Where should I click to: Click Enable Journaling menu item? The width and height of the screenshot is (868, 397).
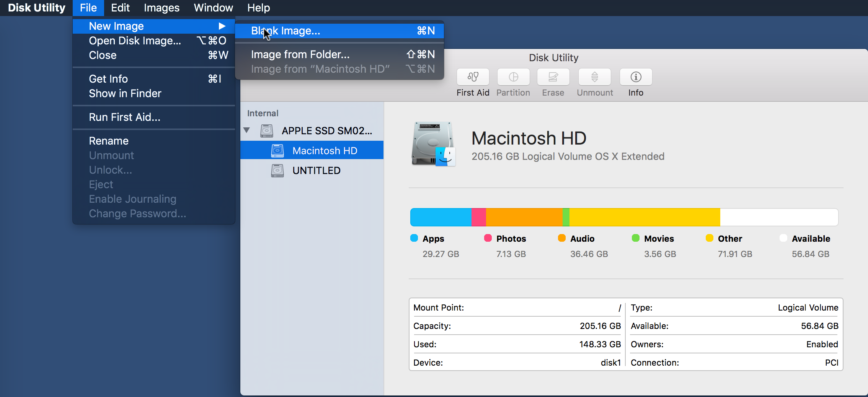154,199
